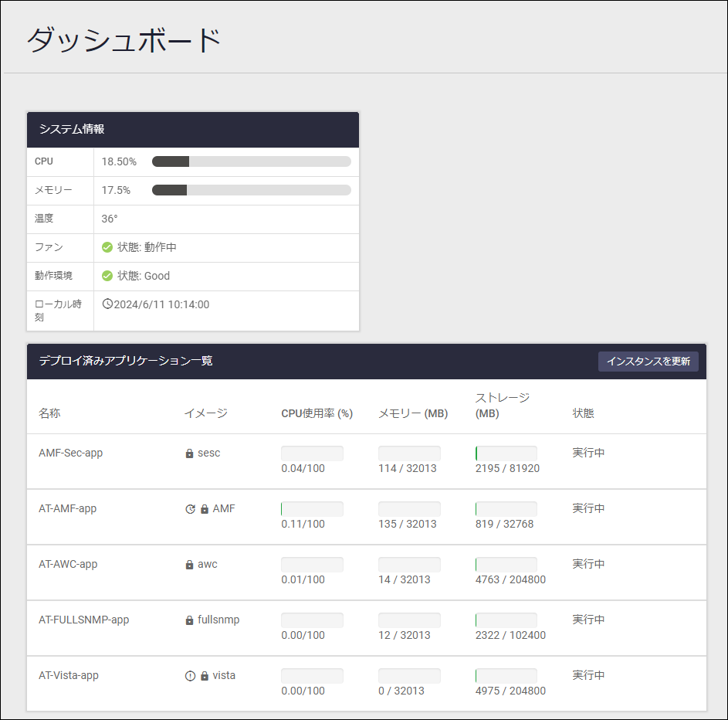Screen dimensions: 728x720
Task: Click the 2322 / 102400 storage value
Action: [x=511, y=635]
